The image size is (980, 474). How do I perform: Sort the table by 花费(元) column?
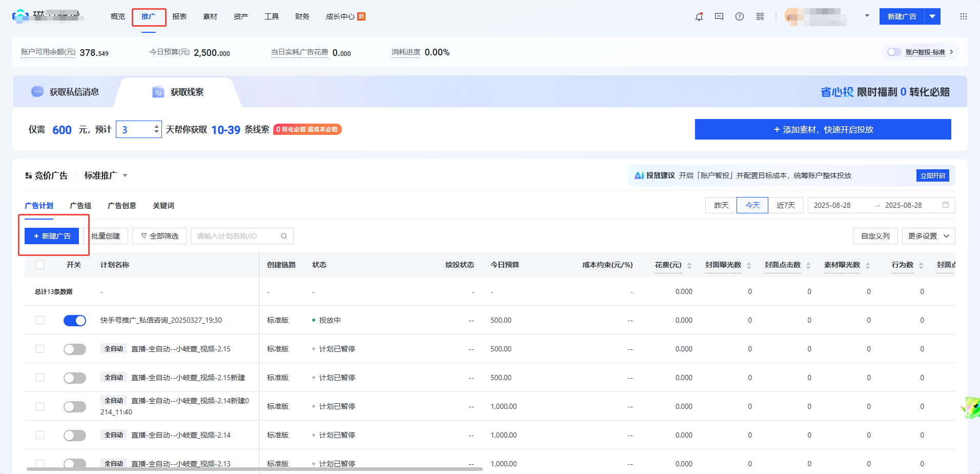pyautogui.click(x=689, y=265)
